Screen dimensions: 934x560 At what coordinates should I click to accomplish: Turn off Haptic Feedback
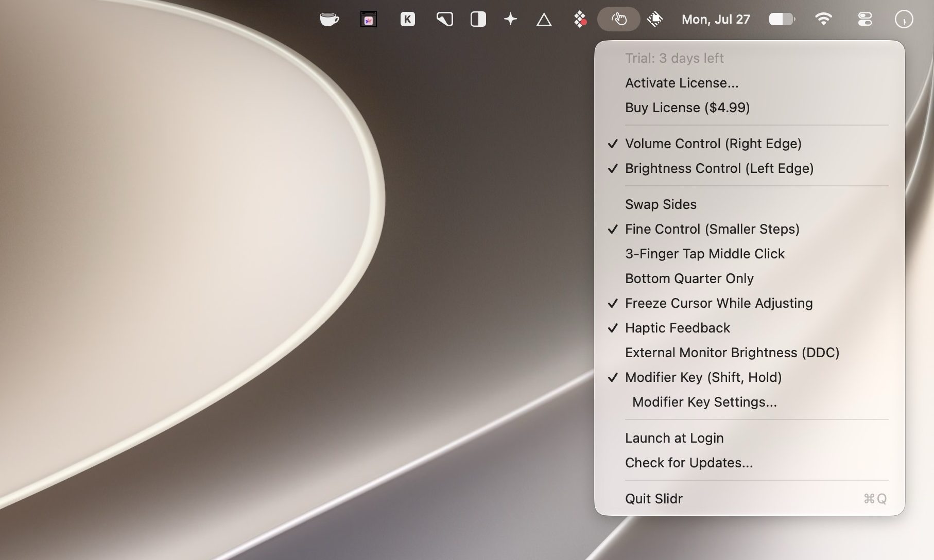pos(749,328)
